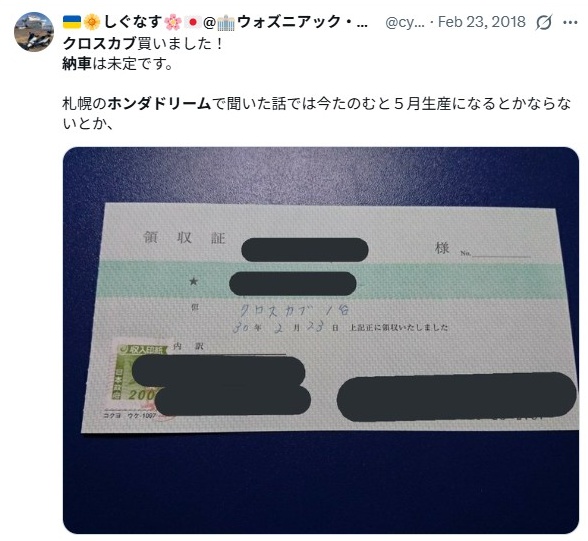Open the attached receipt photo
588x541 pixels.
point(321,340)
